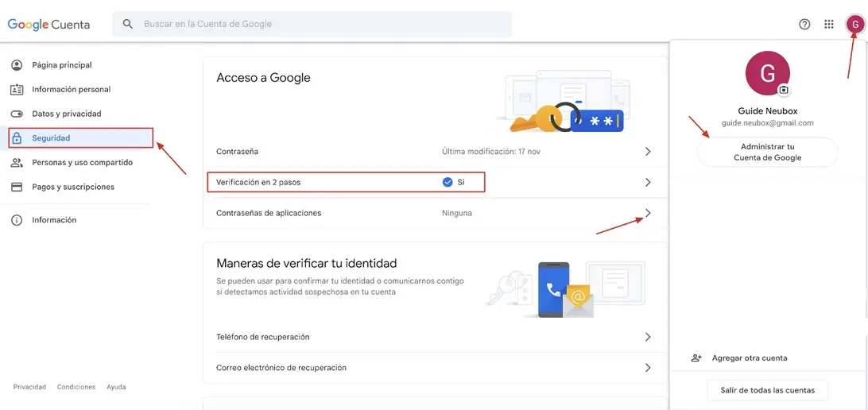868x410 pixels.
Task: Click Salir de todas las cuentas
Action: point(767,390)
